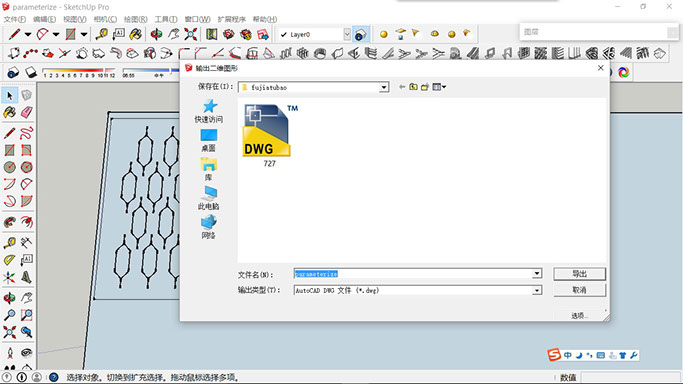Toggle Sogou moon half-width icon

click(579, 355)
